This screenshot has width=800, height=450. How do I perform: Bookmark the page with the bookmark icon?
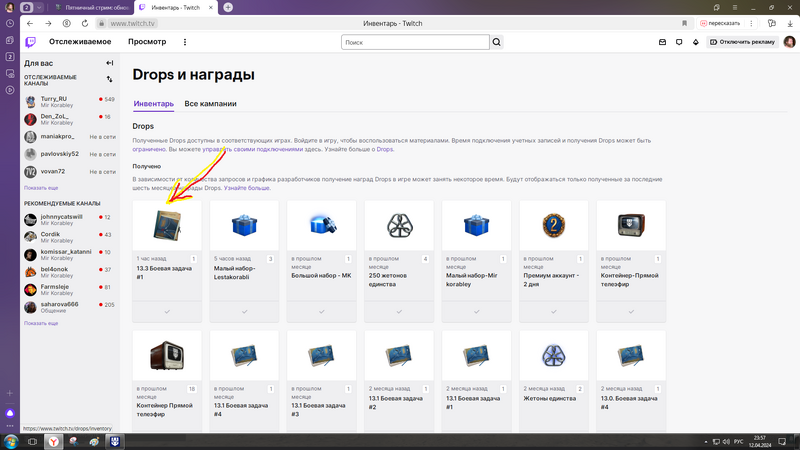pyautogui.click(x=685, y=23)
